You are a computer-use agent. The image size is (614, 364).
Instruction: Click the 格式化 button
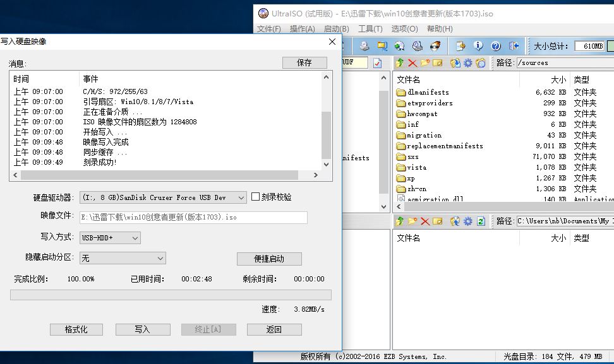click(x=76, y=329)
